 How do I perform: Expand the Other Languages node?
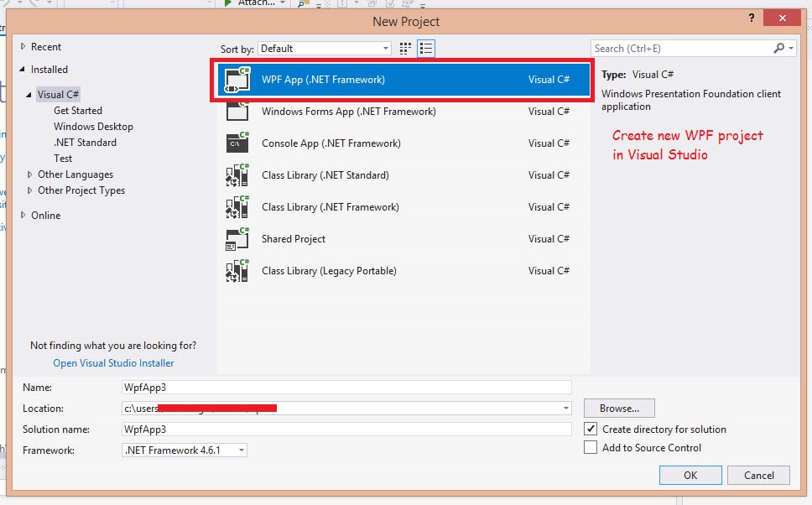[x=29, y=174]
